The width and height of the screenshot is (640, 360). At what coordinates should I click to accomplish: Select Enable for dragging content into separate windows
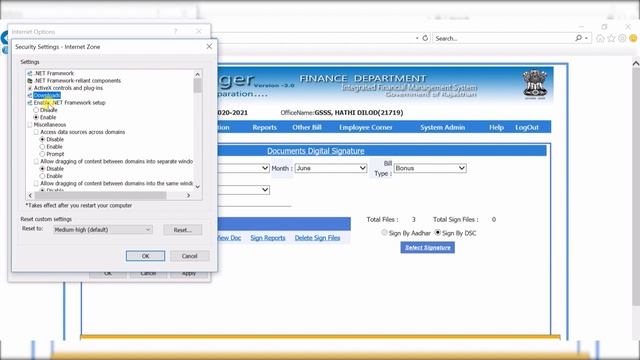coord(42,176)
